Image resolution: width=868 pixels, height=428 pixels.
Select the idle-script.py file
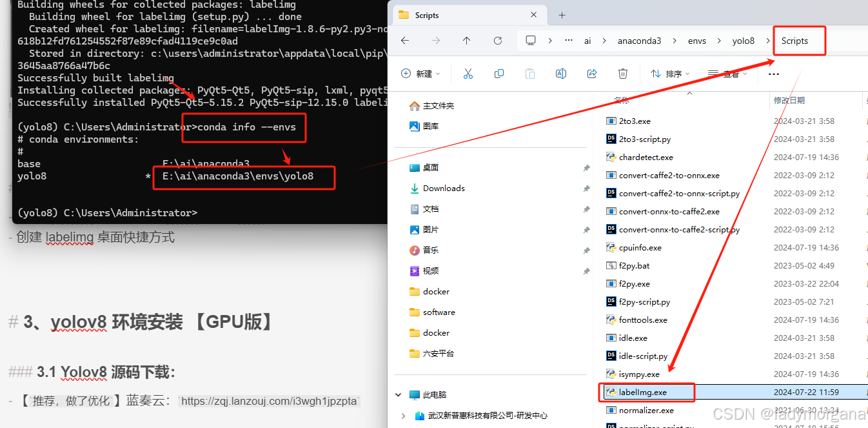click(643, 356)
